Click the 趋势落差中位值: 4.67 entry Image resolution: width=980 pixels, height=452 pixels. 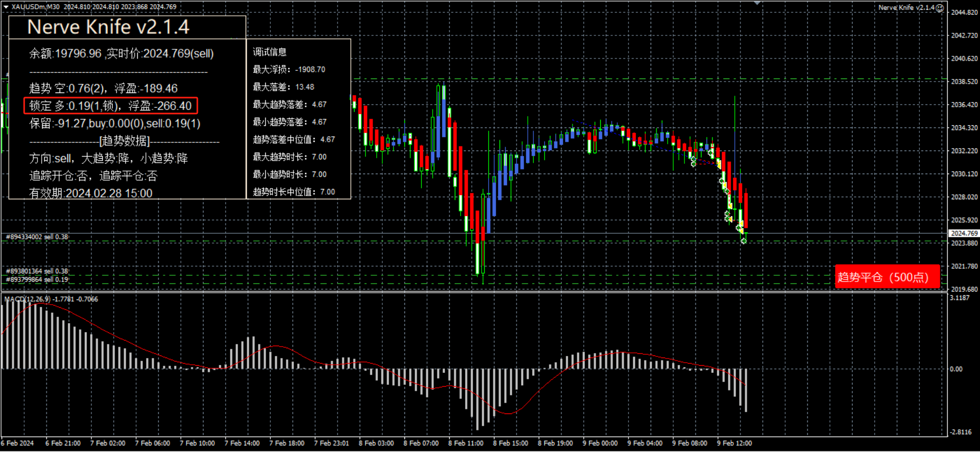[293, 139]
